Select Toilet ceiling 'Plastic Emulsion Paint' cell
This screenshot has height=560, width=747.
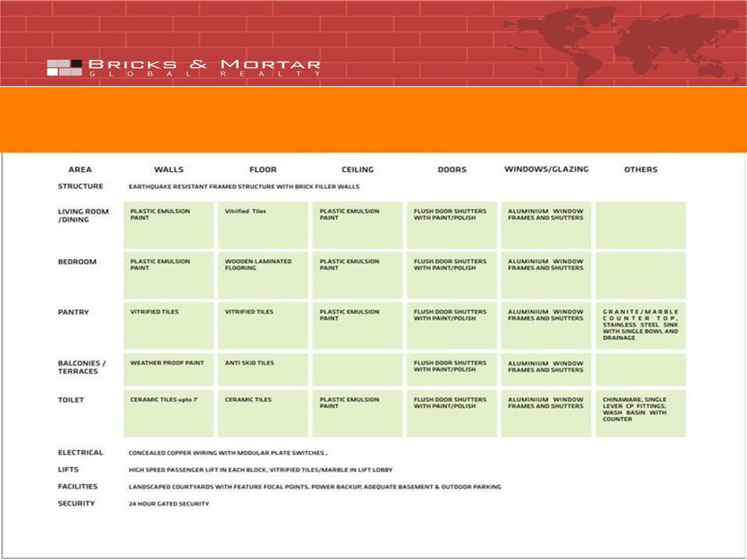tap(357, 413)
